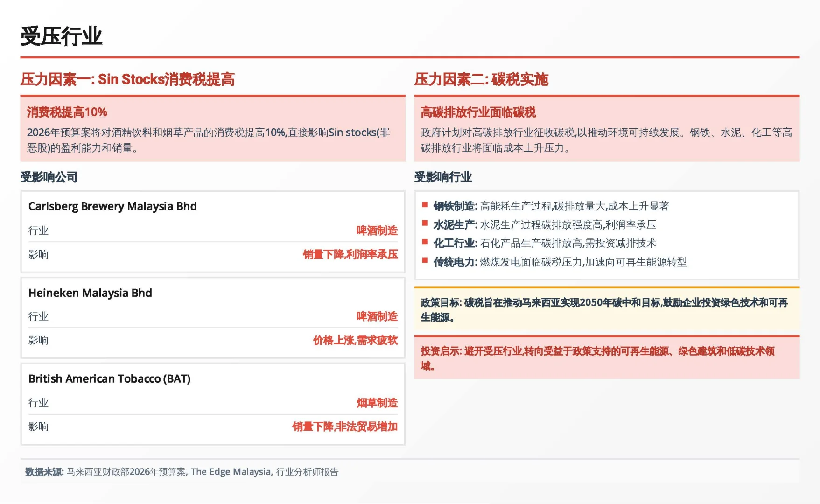Image resolution: width=820 pixels, height=504 pixels.
Task: Click 行业 label in BAT card
Action: [x=38, y=403]
